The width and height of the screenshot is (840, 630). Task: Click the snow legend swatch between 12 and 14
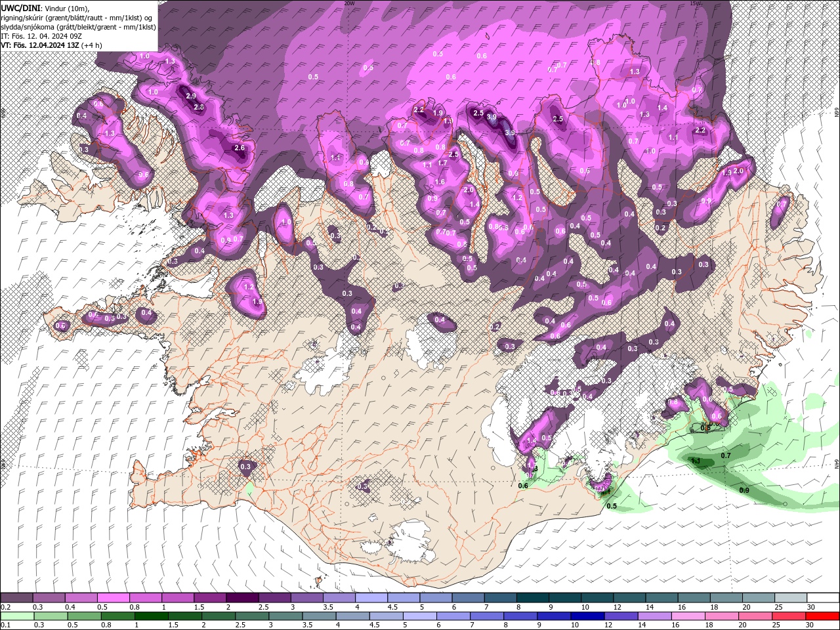click(629, 598)
